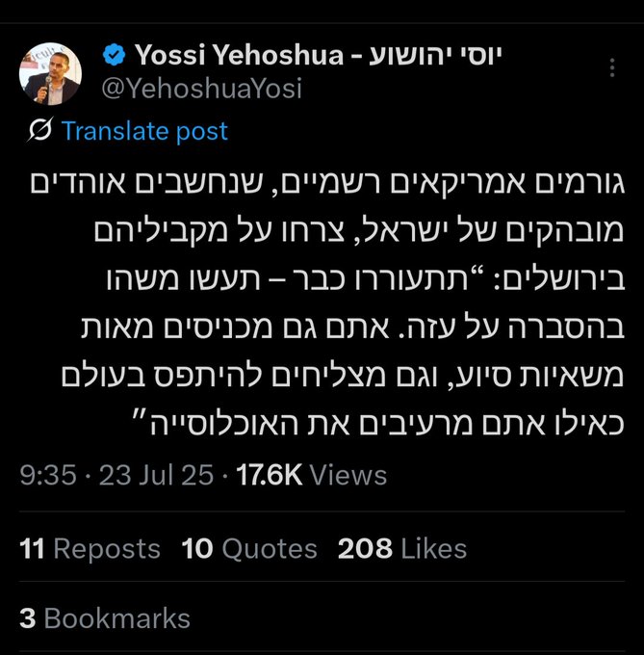This screenshot has width=644, height=655.
Task: Click the translate icon beside Translate post
Action: pyautogui.click(x=40, y=131)
